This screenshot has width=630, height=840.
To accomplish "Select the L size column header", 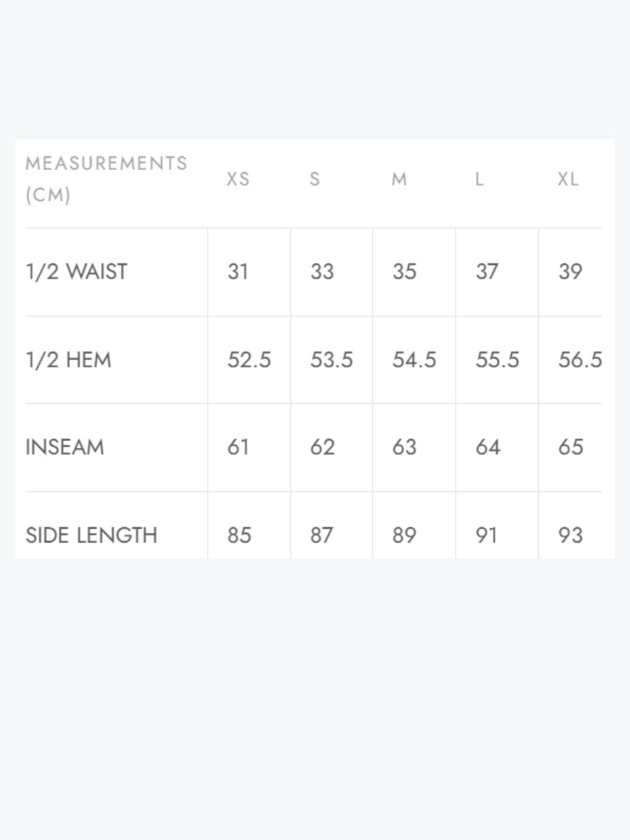I will tap(479, 179).
